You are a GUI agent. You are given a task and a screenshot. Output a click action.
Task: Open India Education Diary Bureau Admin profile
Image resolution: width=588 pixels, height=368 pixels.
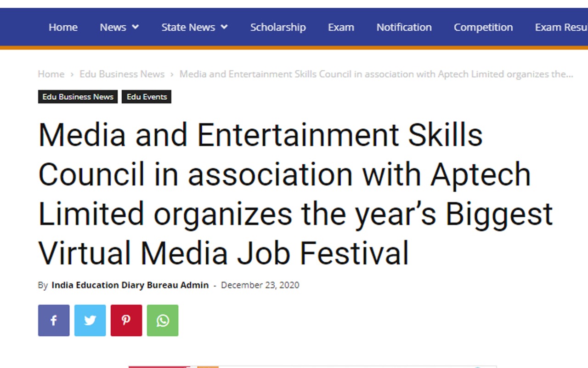coord(130,285)
